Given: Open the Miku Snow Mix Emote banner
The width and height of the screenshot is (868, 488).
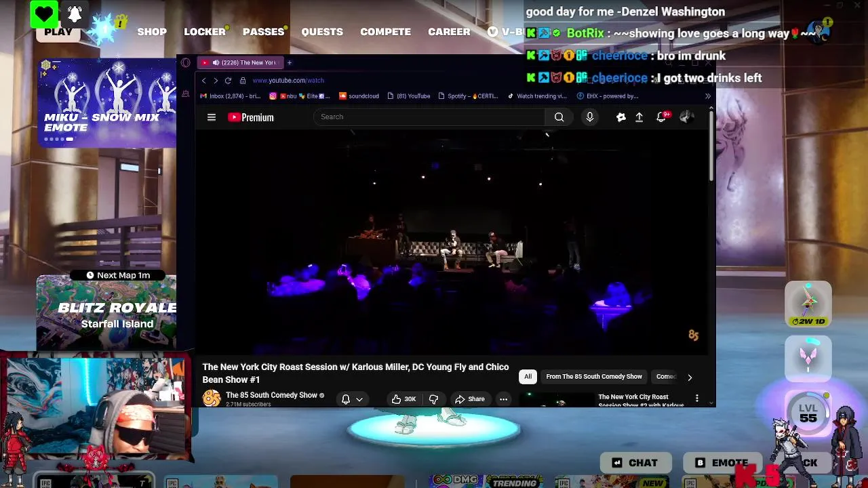Looking at the screenshot, I should (x=107, y=102).
